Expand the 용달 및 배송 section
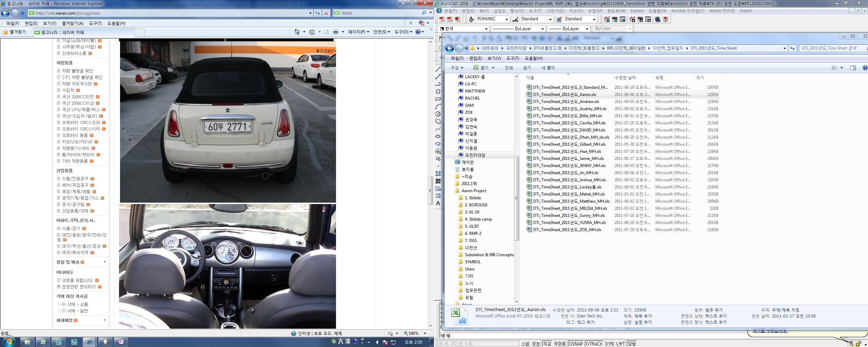The height and width of the screenshot is (347, 868). click(104, 262)
